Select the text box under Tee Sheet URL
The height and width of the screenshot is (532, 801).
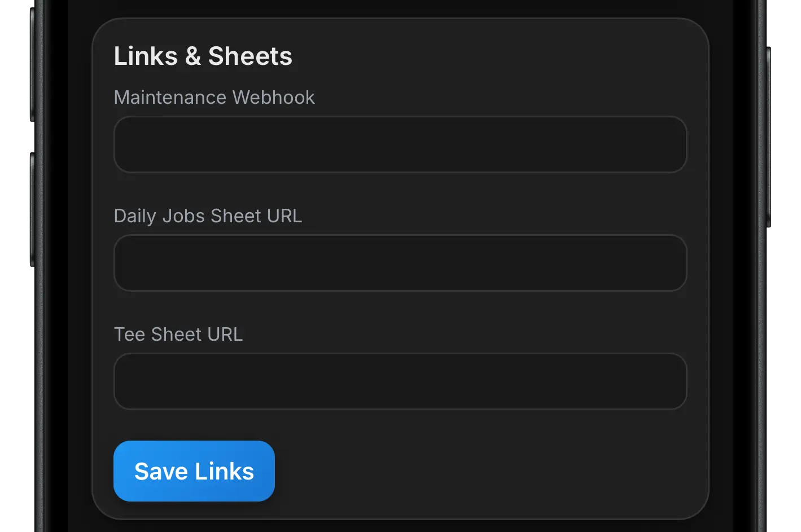click(x=400, y=381)
